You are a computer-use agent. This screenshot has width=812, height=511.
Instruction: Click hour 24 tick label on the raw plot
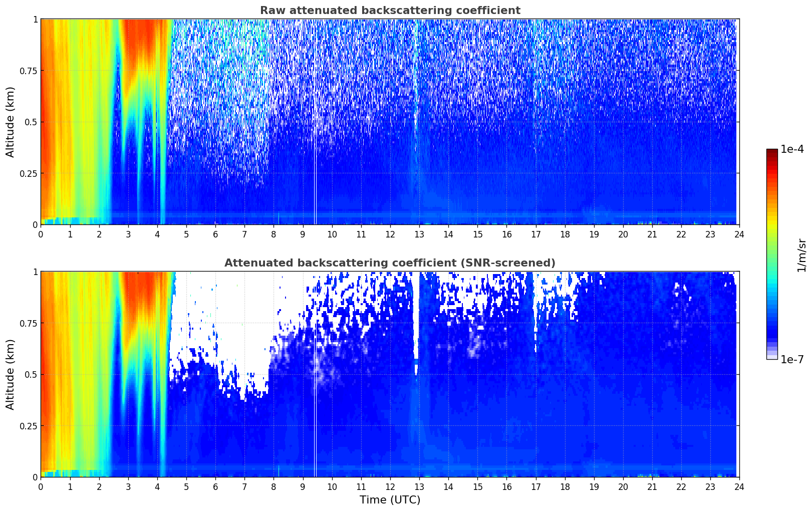(x=739, y=234)
